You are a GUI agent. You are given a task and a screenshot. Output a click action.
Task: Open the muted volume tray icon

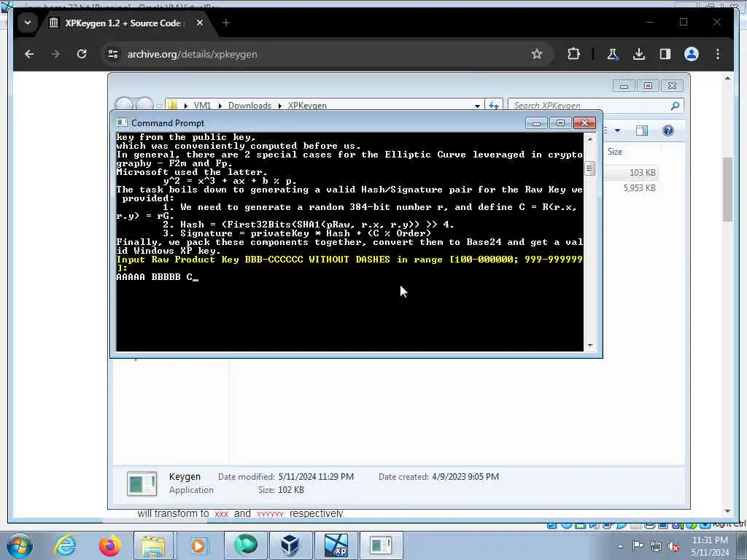coord(673,546)
